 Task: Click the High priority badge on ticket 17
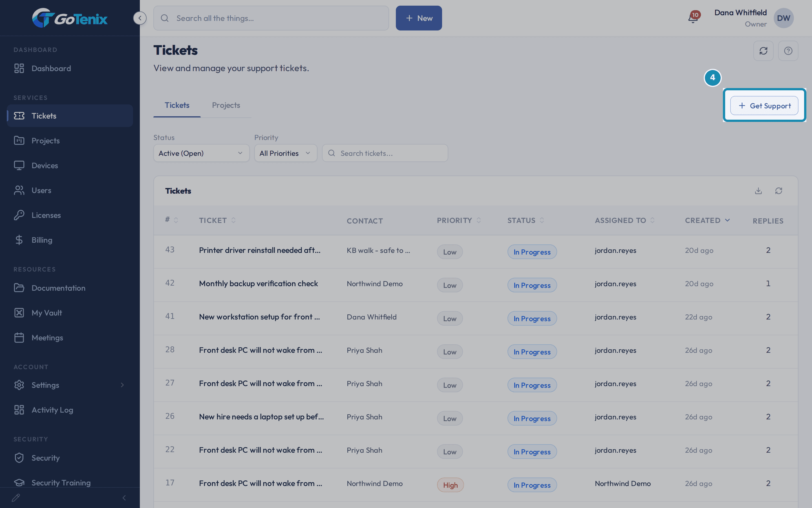tap(450, 485)
